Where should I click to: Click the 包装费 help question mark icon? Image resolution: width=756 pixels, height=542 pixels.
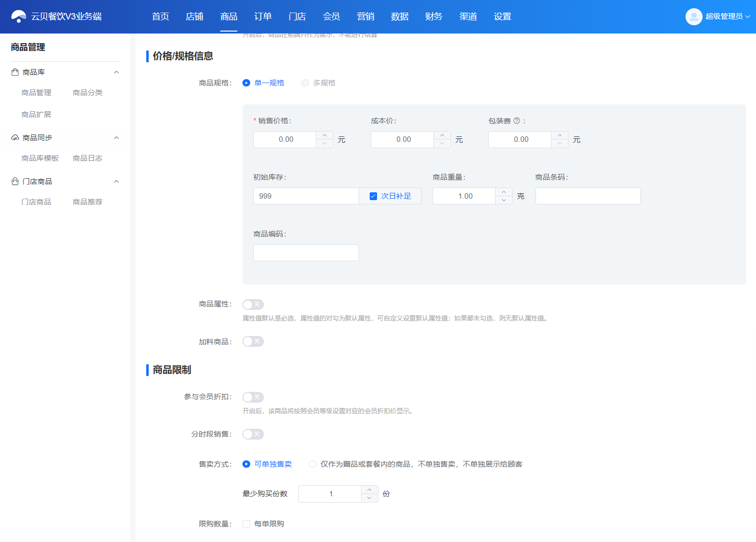tap(516, 121)
